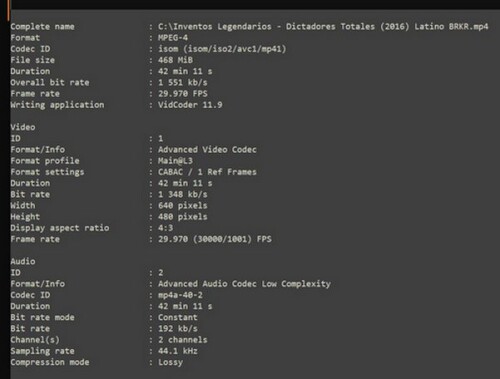Click the 'Video' section heading
Image resolution: width=500 pixels, height=379 pixels.
point(23,127)
